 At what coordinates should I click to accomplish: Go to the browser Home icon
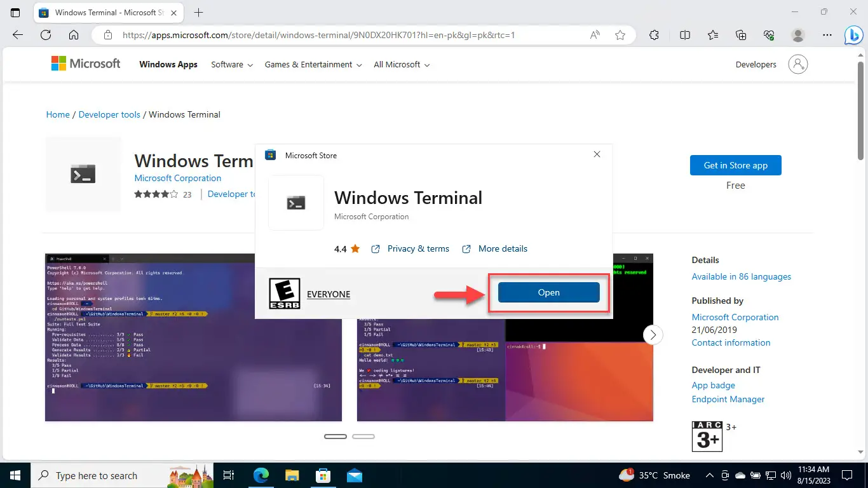coord(74,35)
